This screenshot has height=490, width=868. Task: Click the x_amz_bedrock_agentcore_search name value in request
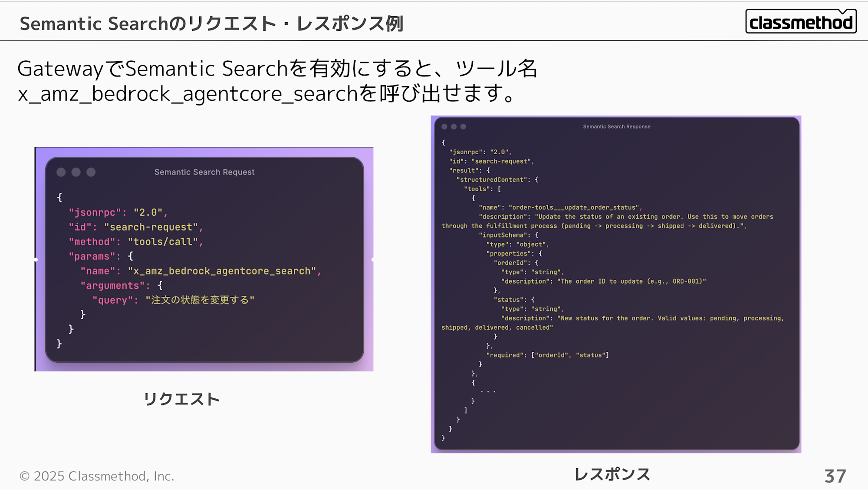(x=222, y=271)
